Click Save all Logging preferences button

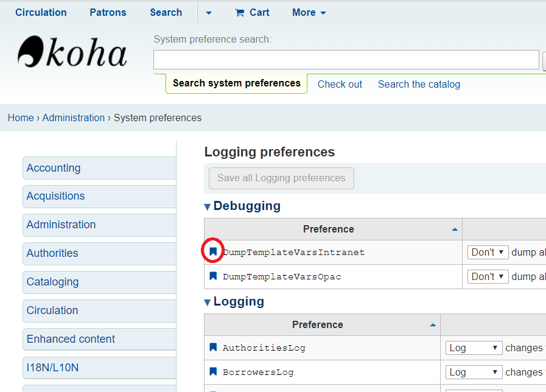(x=281, y=178)
